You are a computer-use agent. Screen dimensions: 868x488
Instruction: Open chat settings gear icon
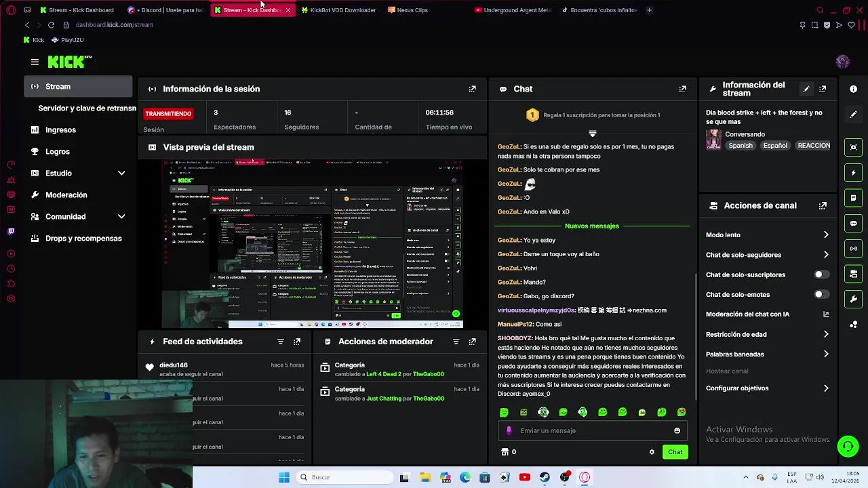(652, 452)
